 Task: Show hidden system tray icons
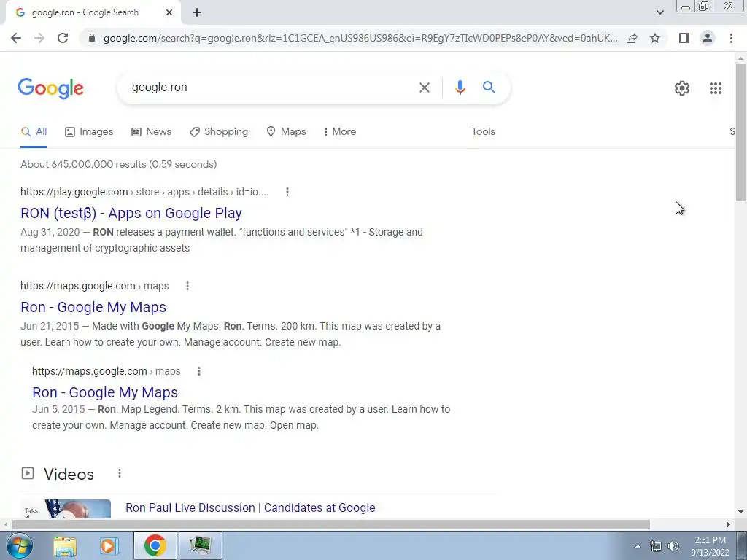638,546
